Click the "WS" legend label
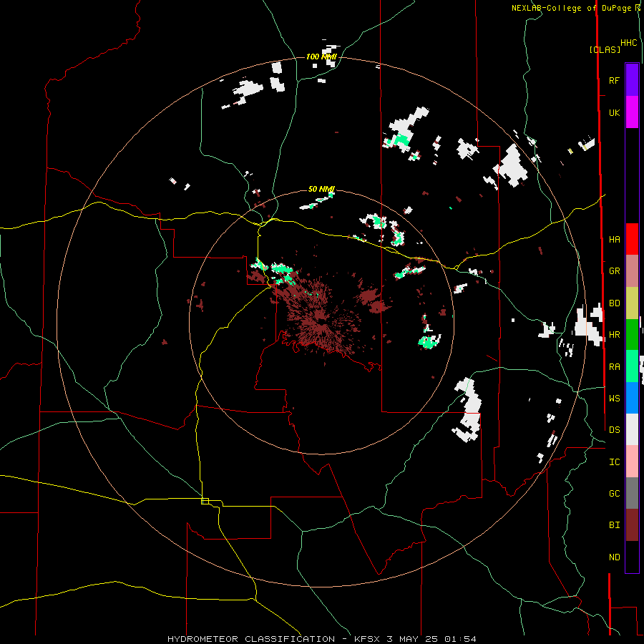Screen dimensions: 644x644 (x=615, y=399)
